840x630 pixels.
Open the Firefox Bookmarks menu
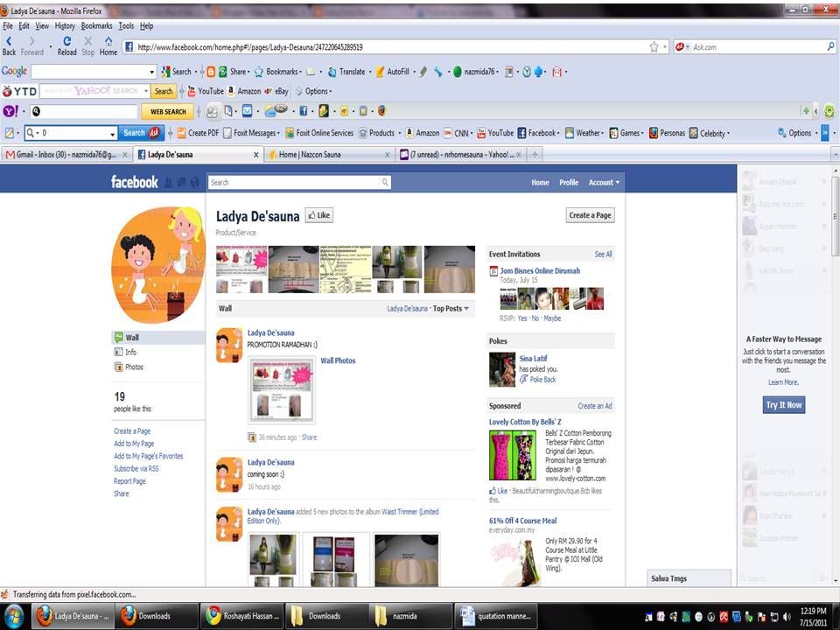96,25
